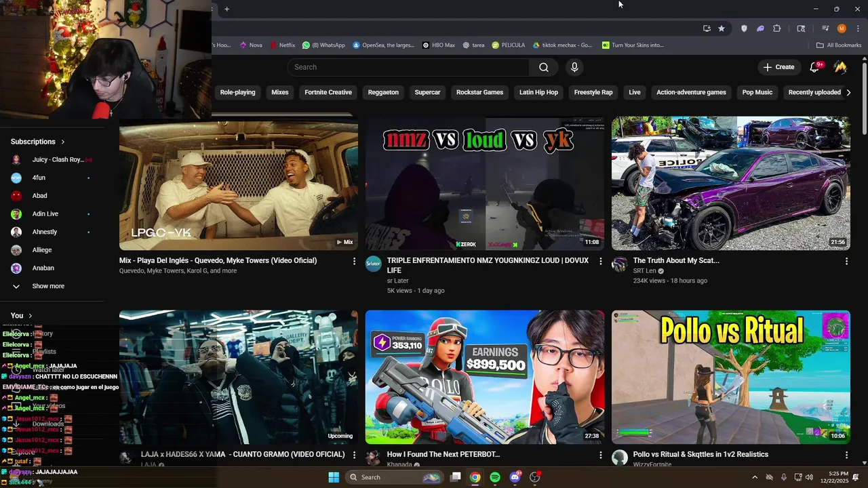Expand Show more subscriptions
The width and height of the screenshot is (868, 488).
48,286
